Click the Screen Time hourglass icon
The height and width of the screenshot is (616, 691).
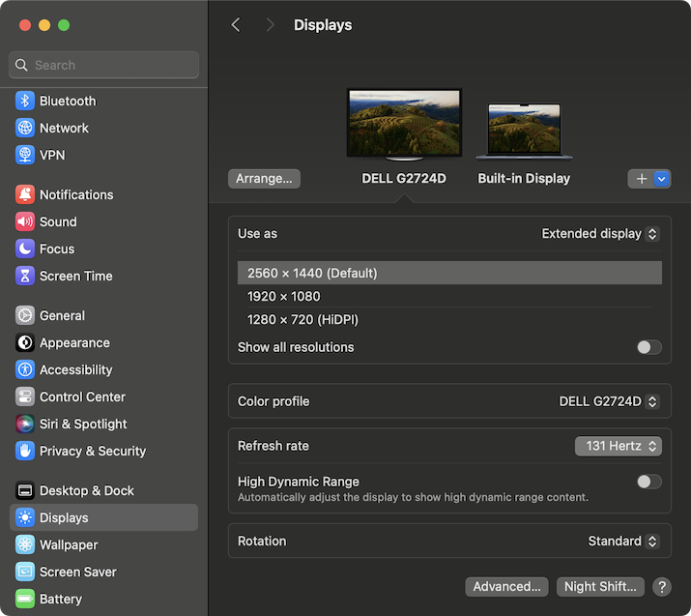click(x=25, y=276)
